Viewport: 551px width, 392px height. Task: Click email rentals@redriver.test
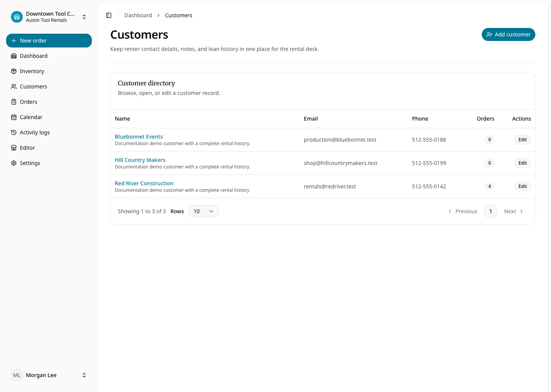[330, 186]
